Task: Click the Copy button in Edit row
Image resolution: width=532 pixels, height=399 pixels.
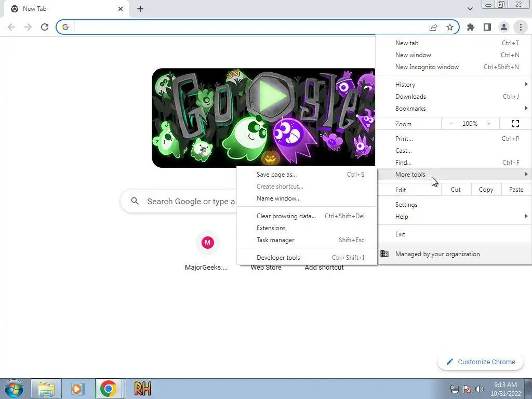Action: (x=486, y=190)
